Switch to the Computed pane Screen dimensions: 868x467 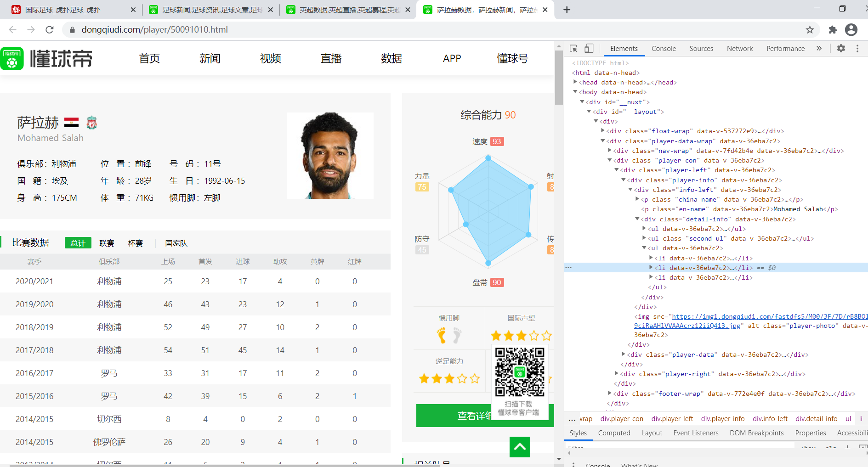(614, 433)
